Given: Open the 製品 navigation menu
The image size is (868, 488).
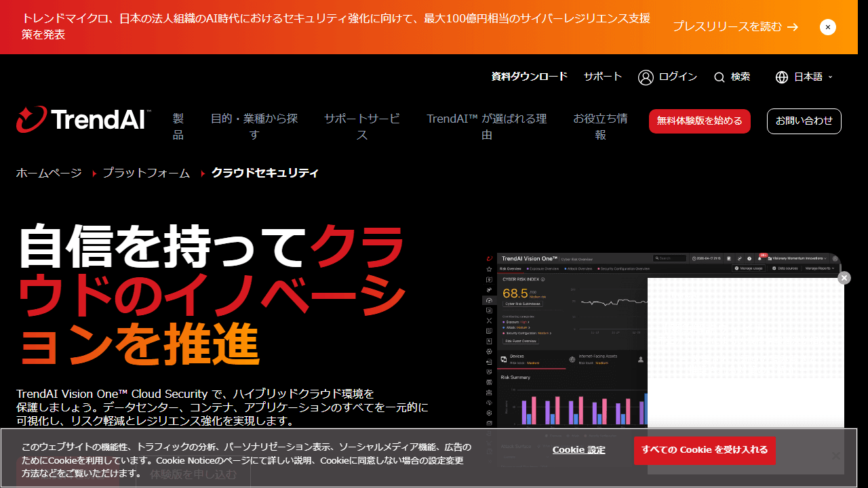Looking at the screenshot, I should tap(178, 127).
